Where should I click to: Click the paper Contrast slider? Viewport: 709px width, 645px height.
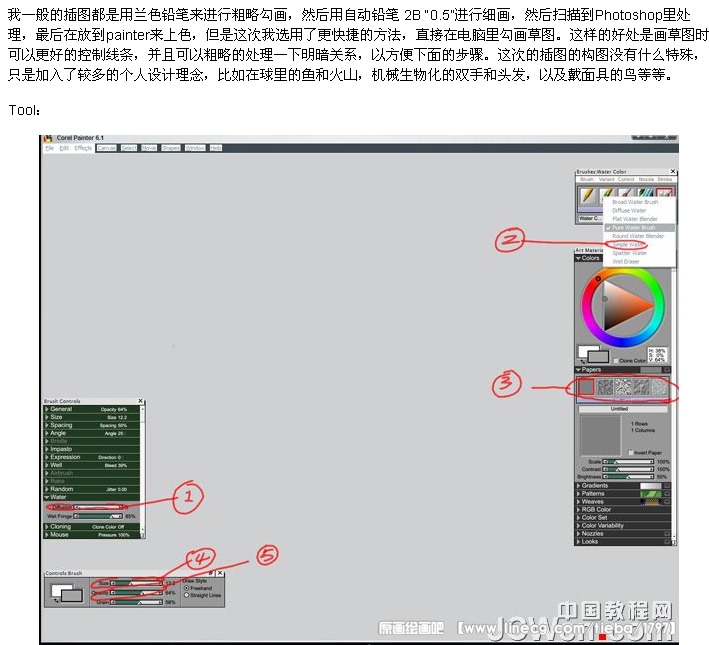click(x=629, y=470)
